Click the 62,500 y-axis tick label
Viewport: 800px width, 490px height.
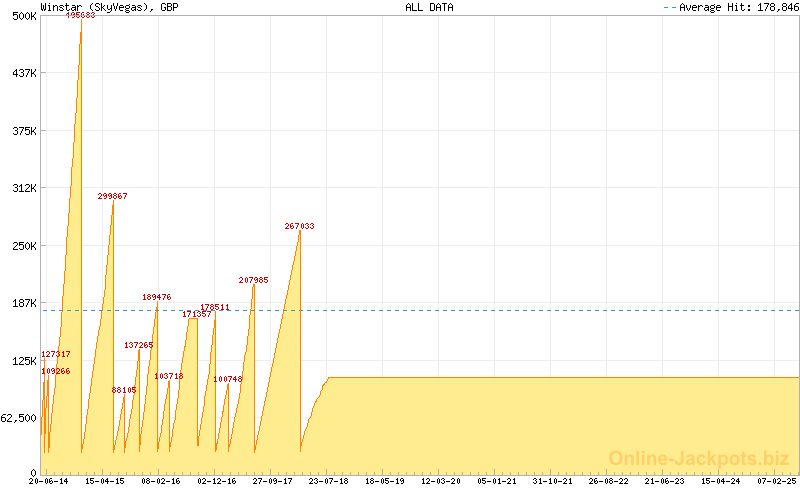tap(19, 418)
